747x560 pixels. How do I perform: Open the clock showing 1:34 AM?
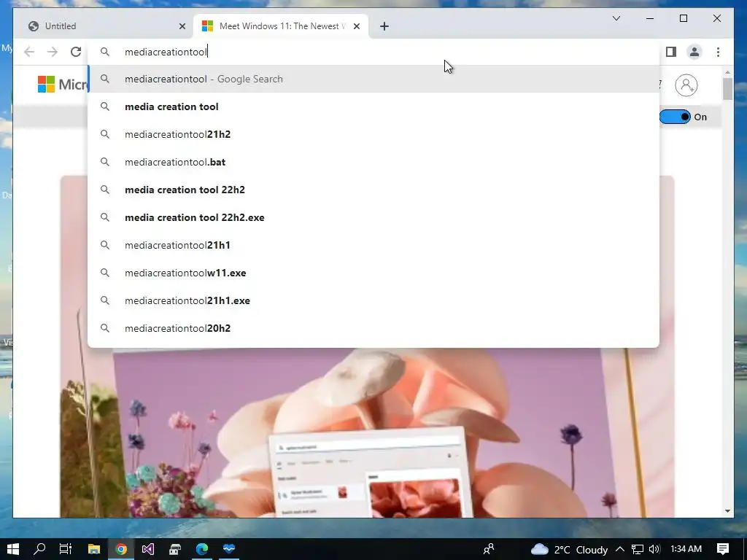tap(686, 549)
